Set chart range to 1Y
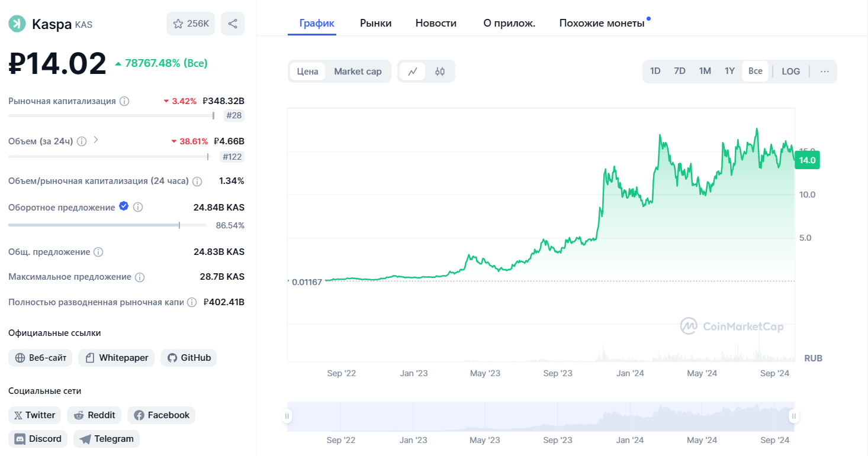This screenshot has width=868, height=456. (x=729, y=71)
